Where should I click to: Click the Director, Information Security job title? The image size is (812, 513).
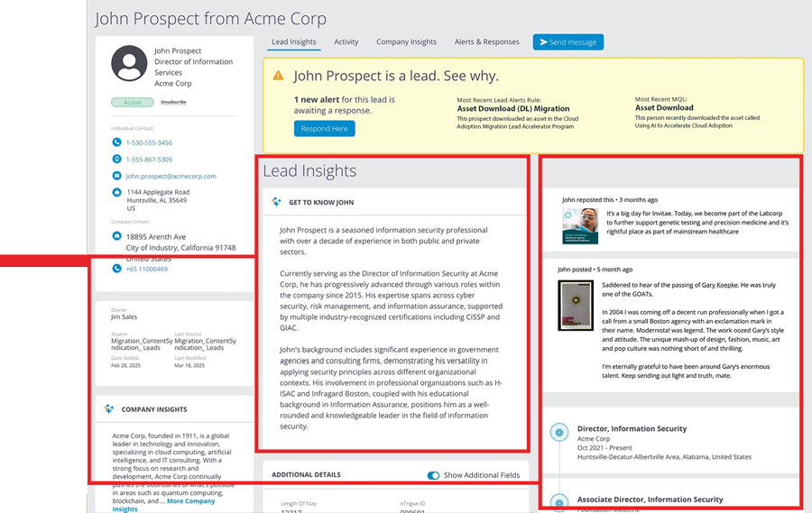pos(632,428)
